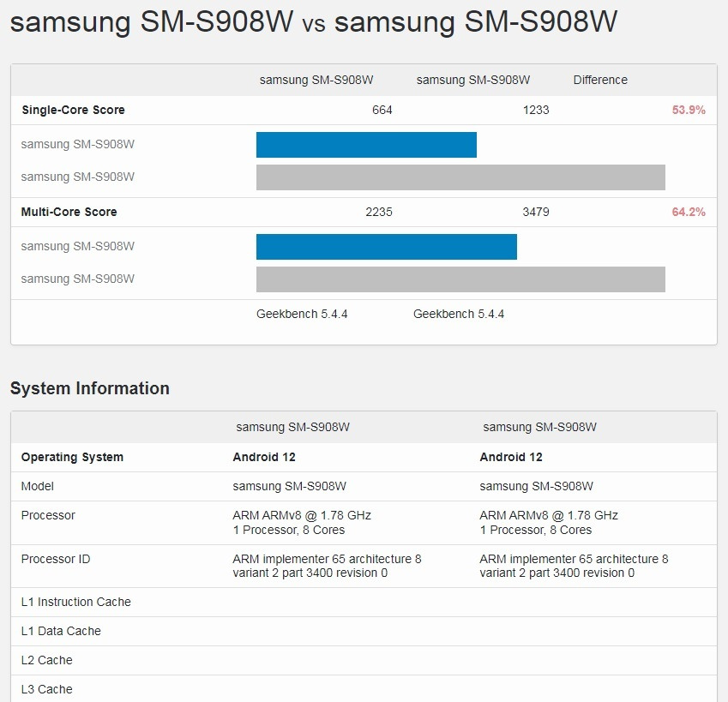Click the second Geekbench 5.4.4 label
Viewport: 728px width, 702px height.
pyautogui.click(x=459, y=314)
